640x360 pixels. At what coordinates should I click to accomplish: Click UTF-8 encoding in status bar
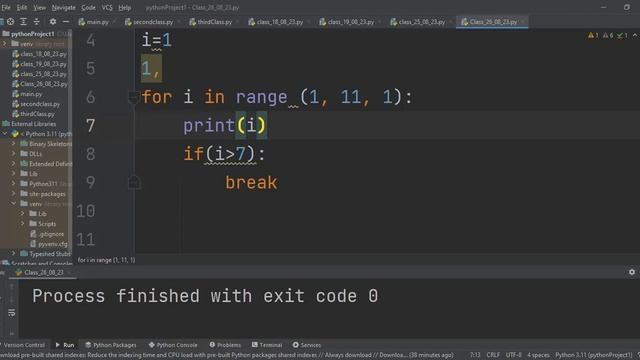pos(513,355)
